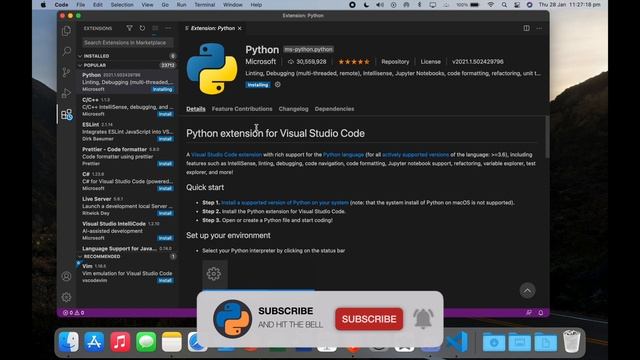Open notifications bell in status bar
Viewport: 640px width, 360px height.
click(x=540, y=313)
